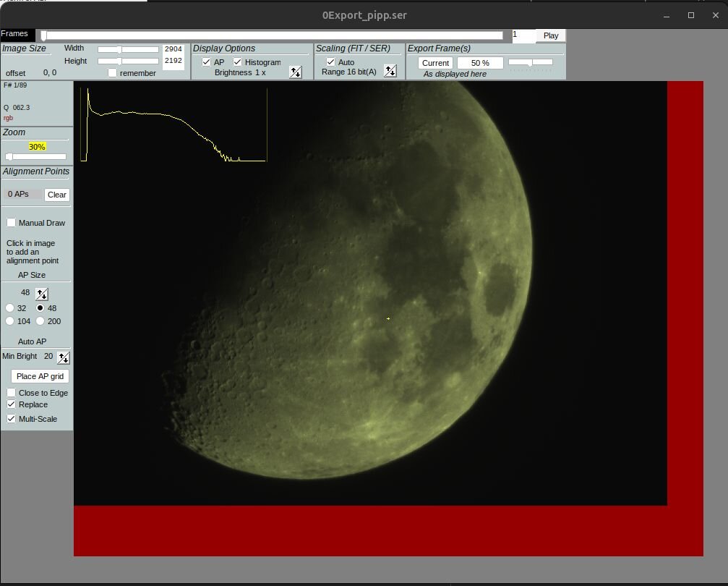
Task: Click 'As displayed here' text
Action: [455, 74]
